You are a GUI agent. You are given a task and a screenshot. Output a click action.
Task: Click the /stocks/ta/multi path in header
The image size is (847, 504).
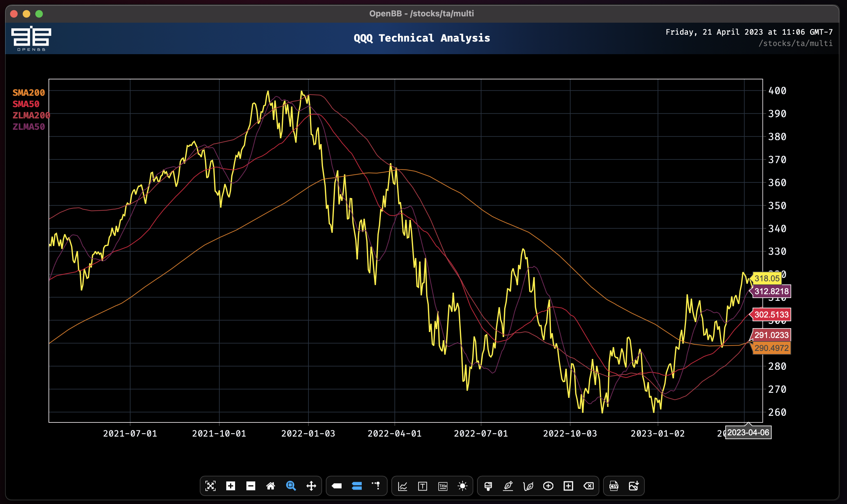point(795,43)
